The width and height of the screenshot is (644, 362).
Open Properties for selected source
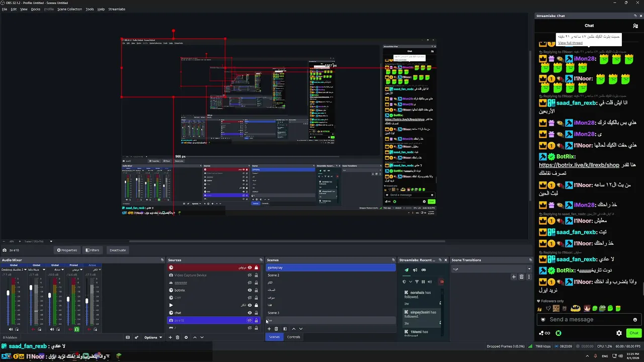coord(67,250)
